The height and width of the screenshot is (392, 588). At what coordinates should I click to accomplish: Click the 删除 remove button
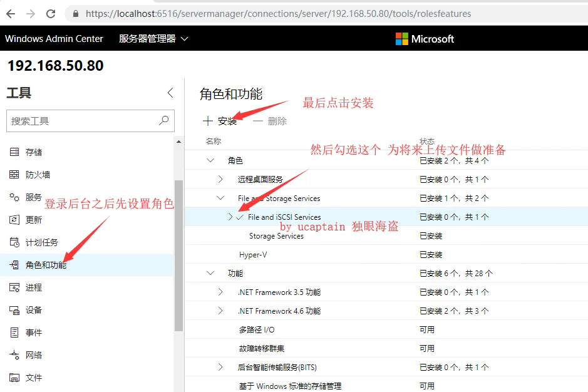coord(270,121)
